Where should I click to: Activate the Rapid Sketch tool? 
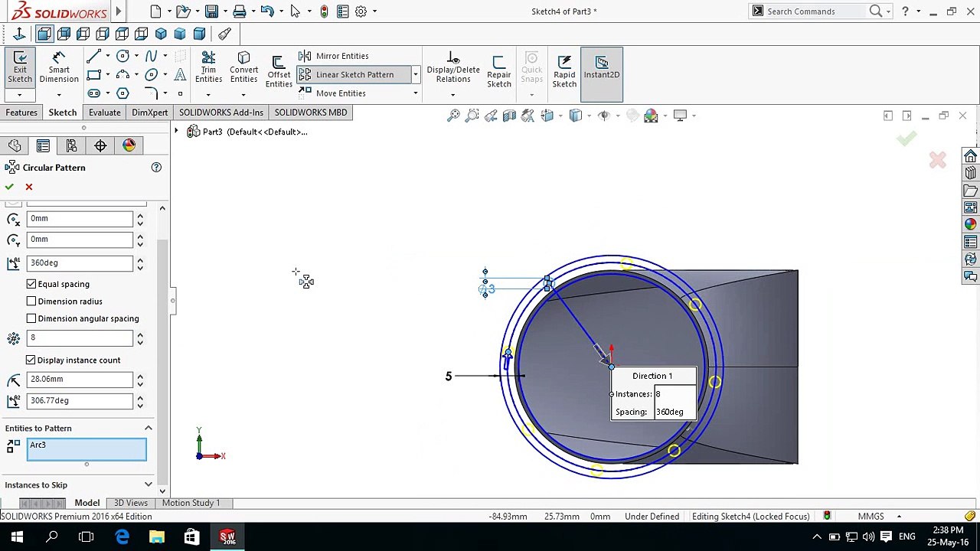(564, 73)
